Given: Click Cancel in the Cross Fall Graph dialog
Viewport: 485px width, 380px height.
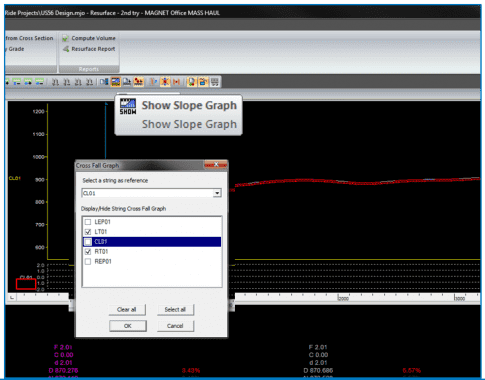Looking at the screenshot, I should click(x=175, y=326).
